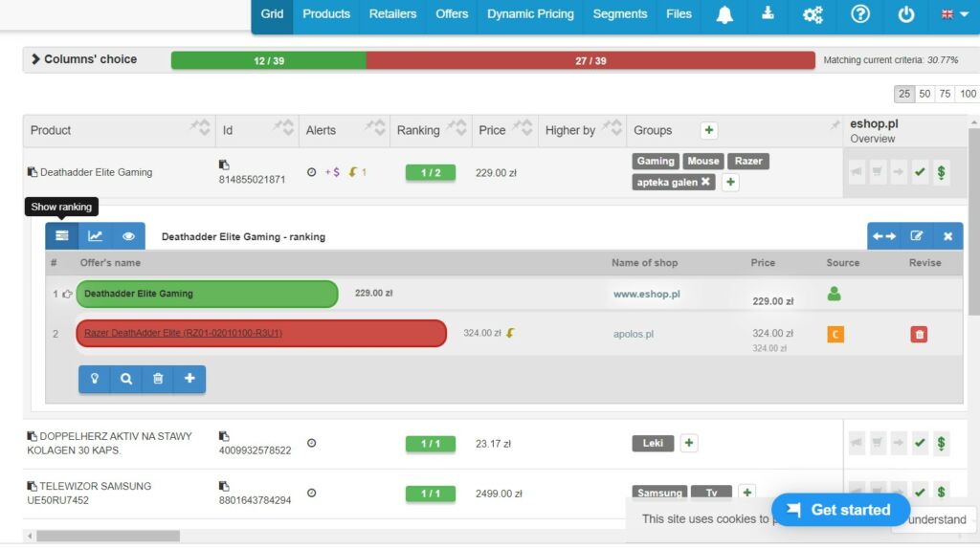Select the Gaming group tag
This screenshot has width=980, height=549.
656,161
